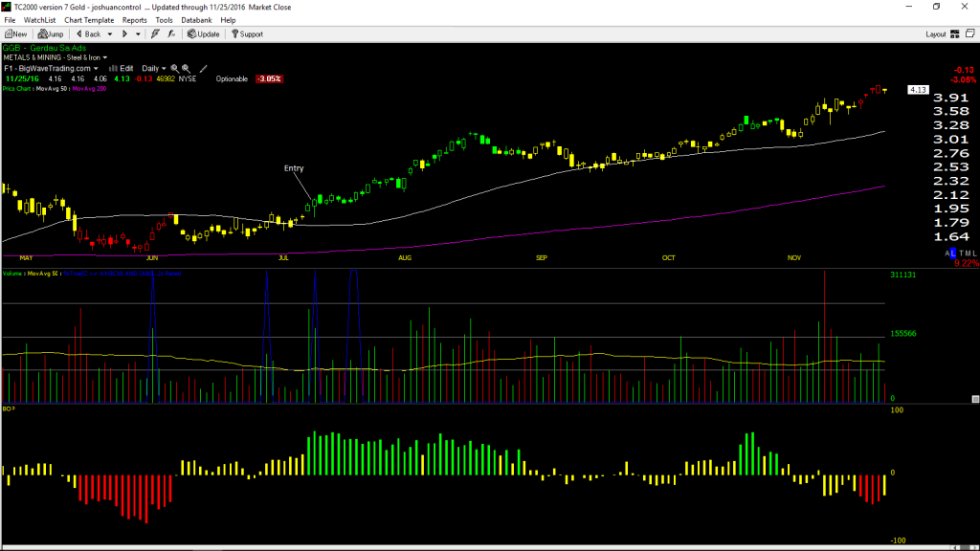Screen dimensions: 980x551
Task: Click the AUG month label on time axis
Action: tap(405, 258)
